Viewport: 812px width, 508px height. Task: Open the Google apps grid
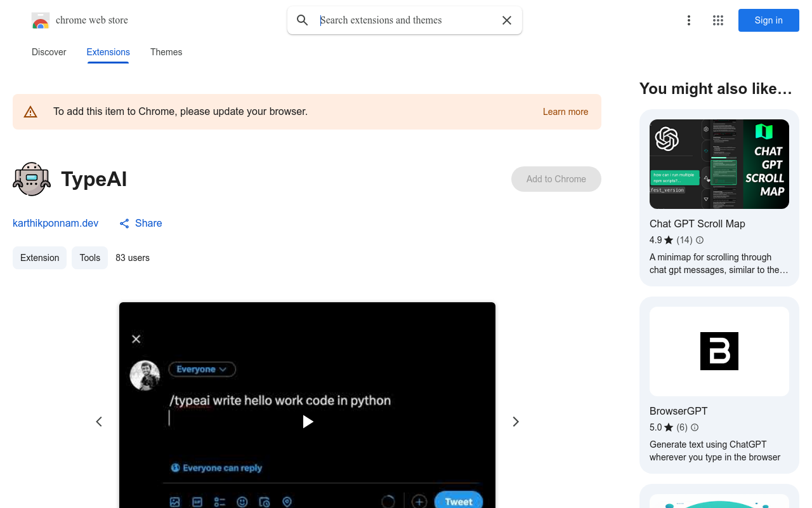(x=718, y=20)
